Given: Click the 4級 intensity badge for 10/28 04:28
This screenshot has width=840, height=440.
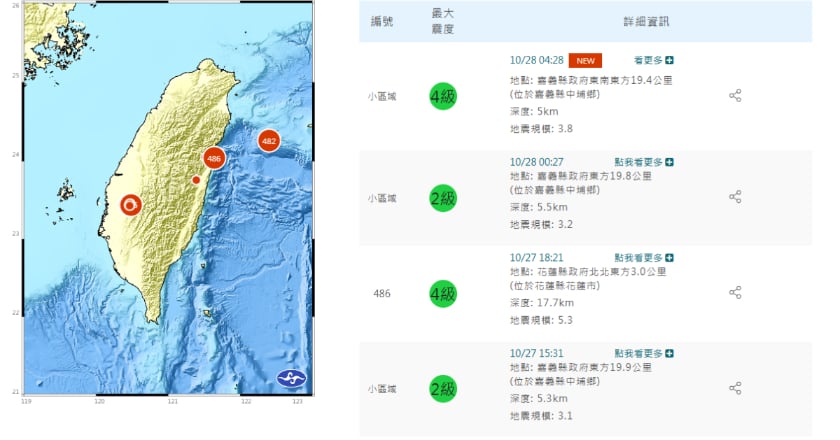Looking at the screenshot, I should click(x=443, y=96).
